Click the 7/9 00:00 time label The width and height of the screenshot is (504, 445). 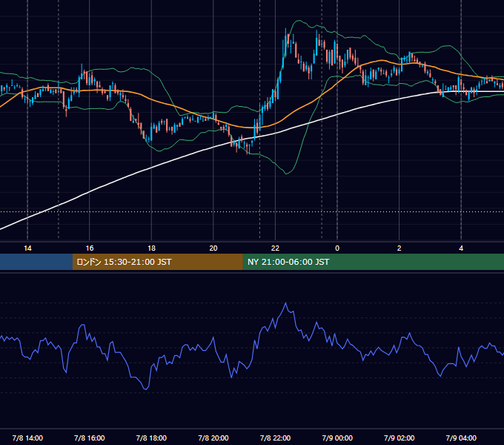[337, 438]
